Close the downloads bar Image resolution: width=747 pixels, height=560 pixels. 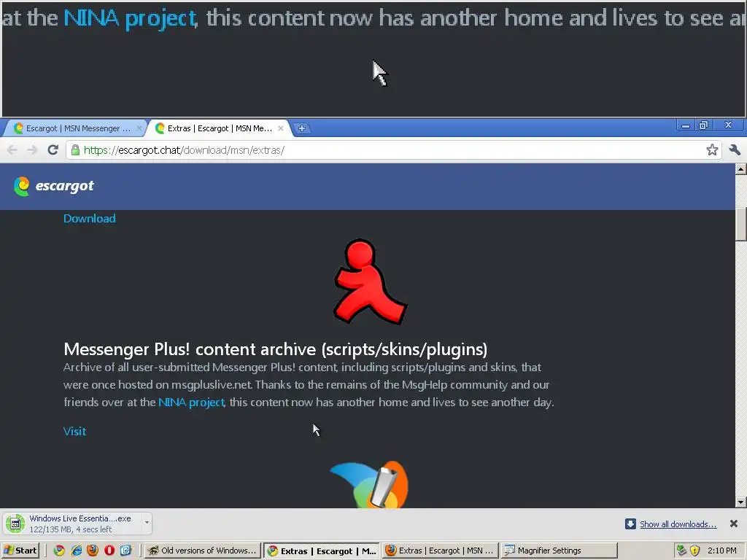[x=734, y=524]
